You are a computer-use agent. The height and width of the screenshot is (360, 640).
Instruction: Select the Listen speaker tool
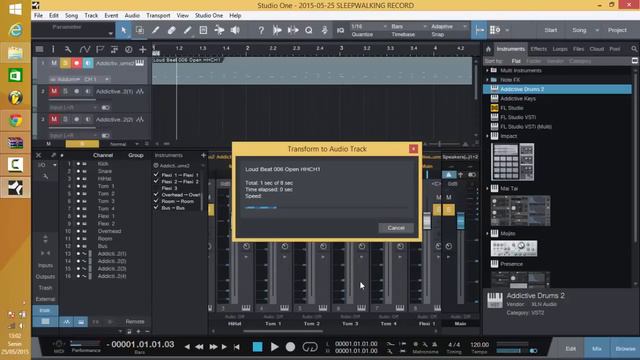tap(235, 30)
